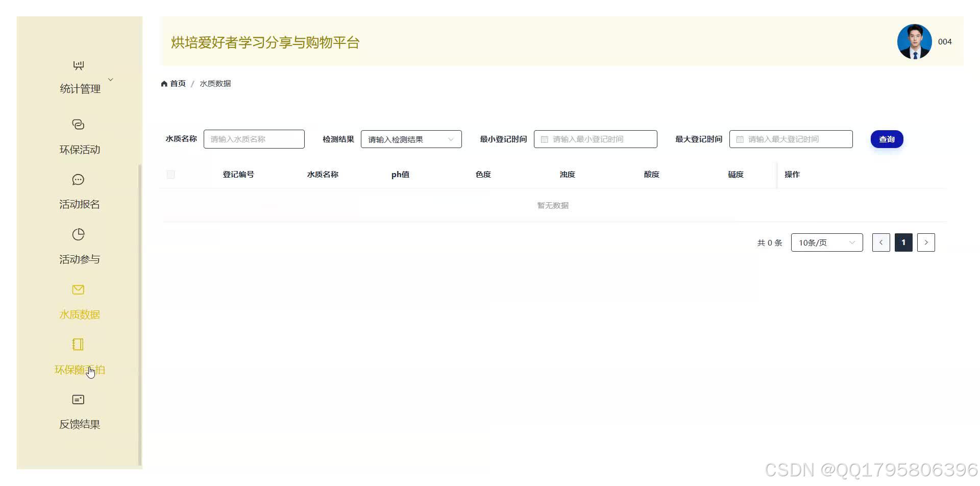Viewport: 980px width, 486px height.
Task: Focus the 最大登记时间 date input
Action: (x=791, y=139)
